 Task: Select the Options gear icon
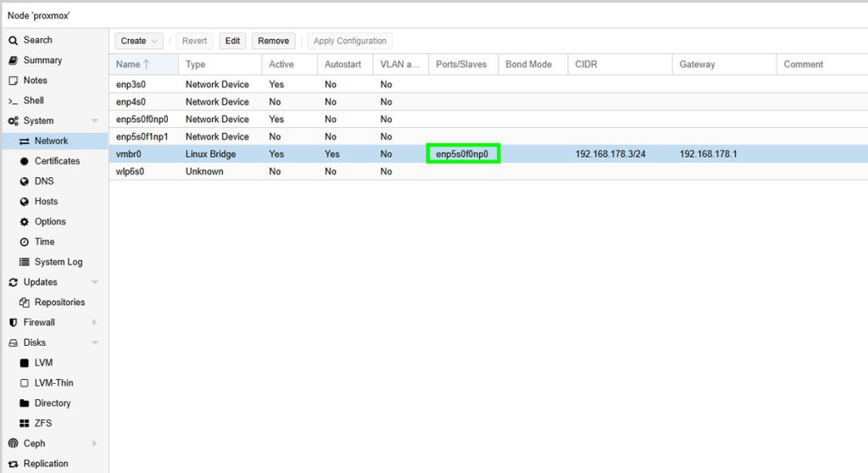point(25,222)
